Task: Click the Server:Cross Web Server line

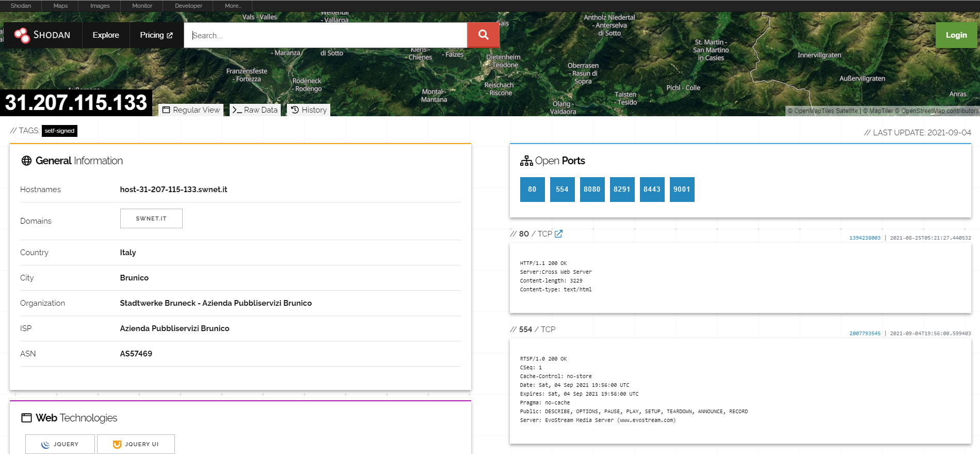Action: pyautogui.click(x=556, y=272)
